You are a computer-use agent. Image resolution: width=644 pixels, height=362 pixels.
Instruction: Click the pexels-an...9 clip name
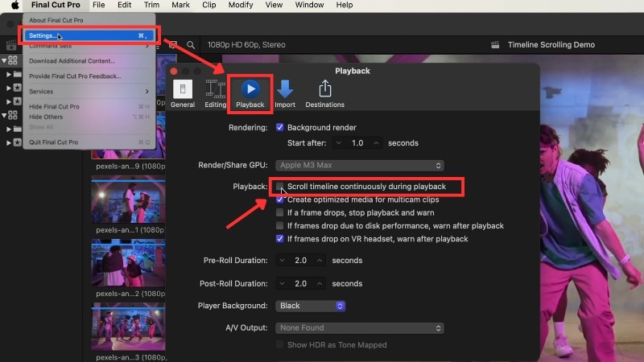point(130,167)
